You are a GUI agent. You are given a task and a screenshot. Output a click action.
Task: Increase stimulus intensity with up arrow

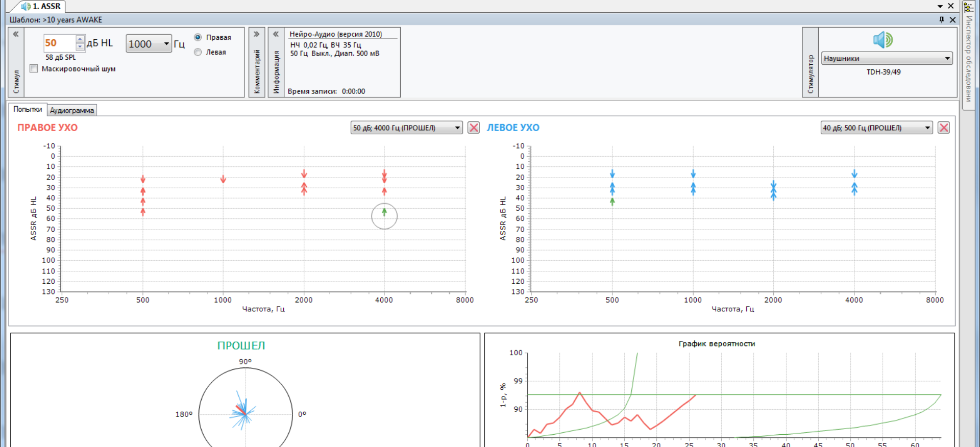tap(80, 39)
